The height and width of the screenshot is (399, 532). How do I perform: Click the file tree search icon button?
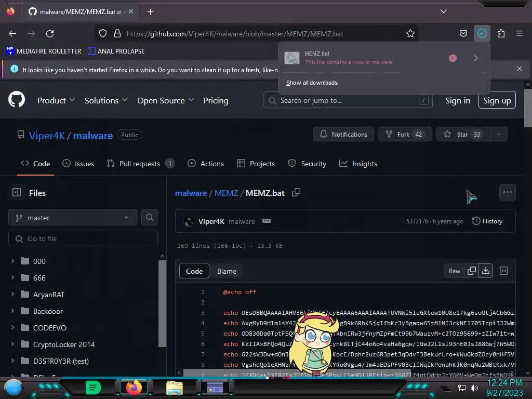[149, 218]
